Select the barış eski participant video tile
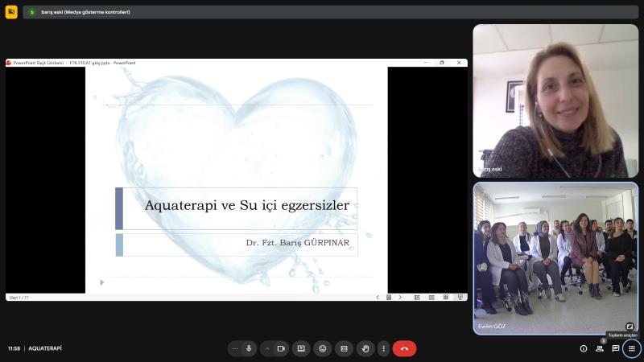Screen dimensions: 644x362 click(555, 101)
